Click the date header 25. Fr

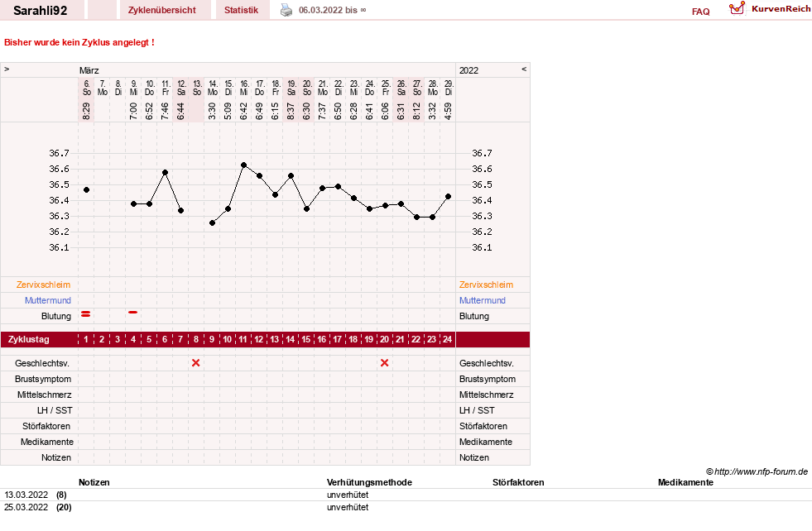coord(386,88)
